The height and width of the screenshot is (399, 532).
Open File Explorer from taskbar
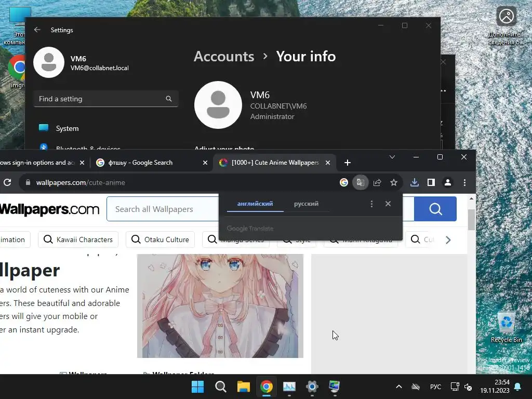pos(243,387)
